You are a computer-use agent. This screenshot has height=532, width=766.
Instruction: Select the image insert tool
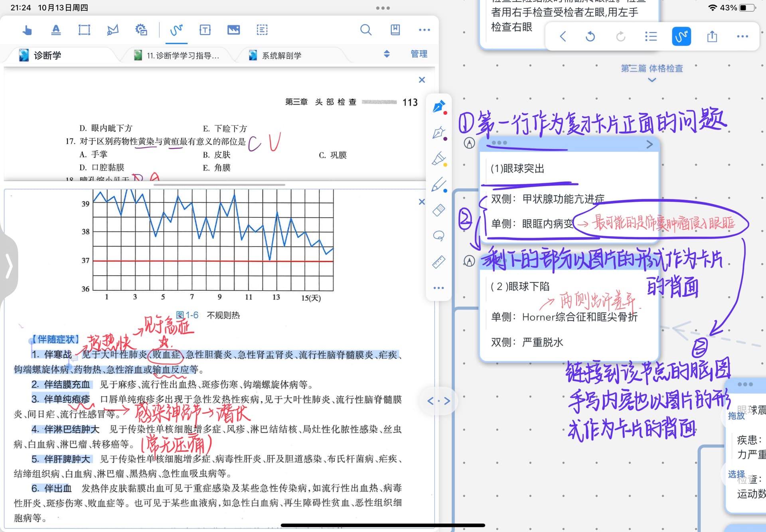233,30
